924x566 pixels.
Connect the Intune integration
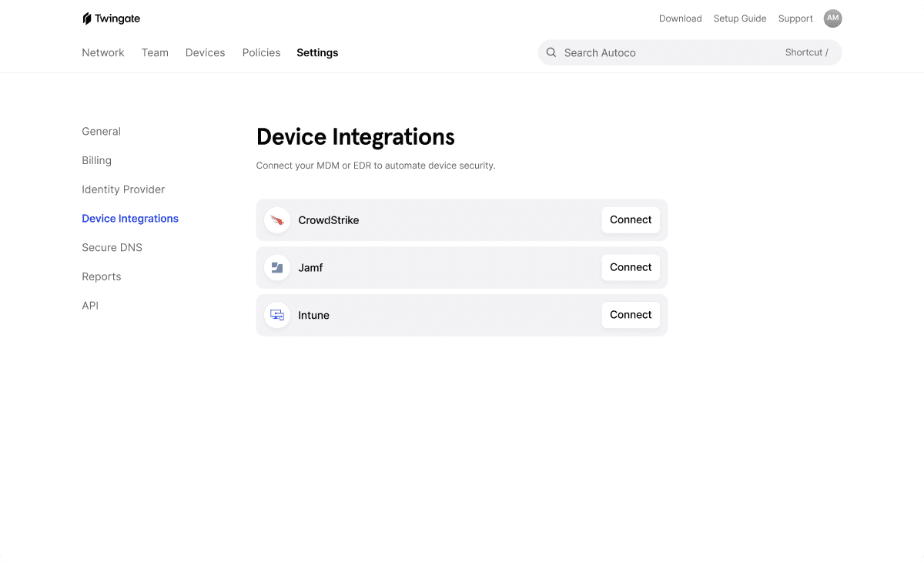[631, 315]
